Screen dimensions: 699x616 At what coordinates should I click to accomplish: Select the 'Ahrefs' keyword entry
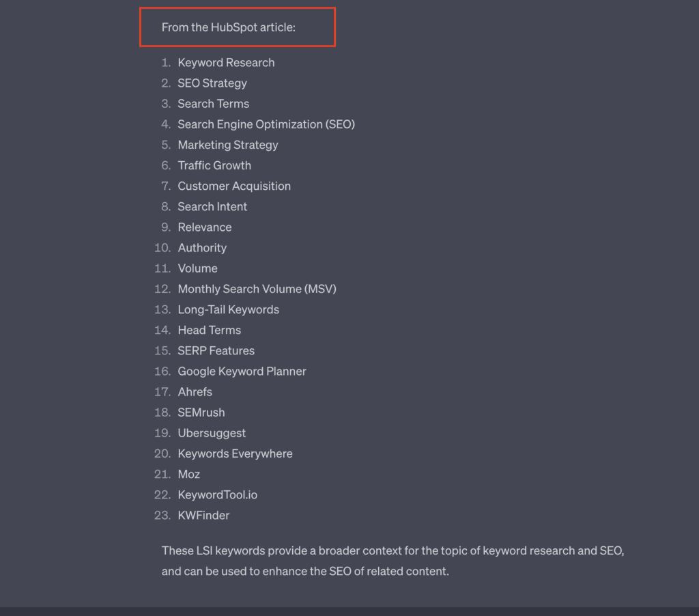(195, 391)
